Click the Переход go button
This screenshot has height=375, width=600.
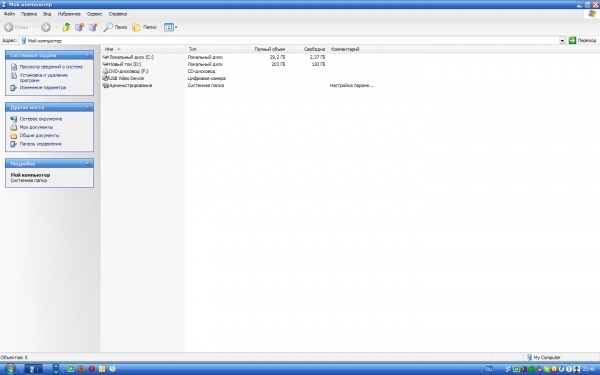click(x=582, y=40)
